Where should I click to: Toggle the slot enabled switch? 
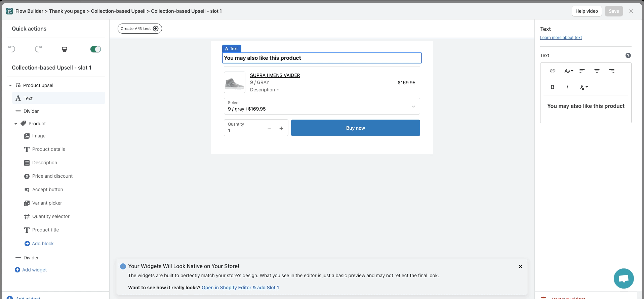click(95, 49)
